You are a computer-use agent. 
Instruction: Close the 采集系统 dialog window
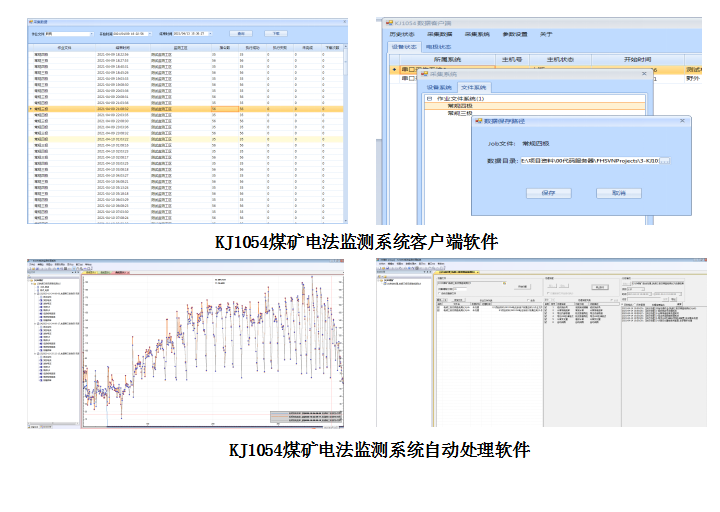(642, 74)
